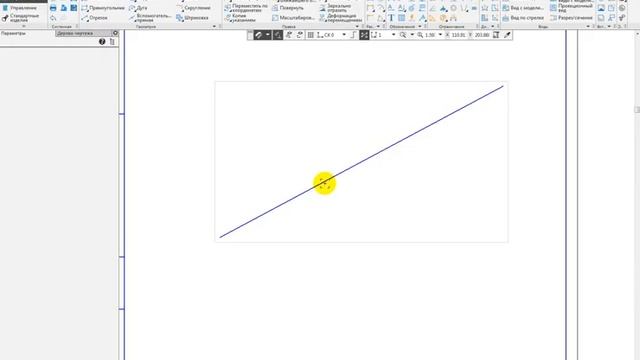Select the large T text tool
This screenshot has height=360, width=640.
391,18
